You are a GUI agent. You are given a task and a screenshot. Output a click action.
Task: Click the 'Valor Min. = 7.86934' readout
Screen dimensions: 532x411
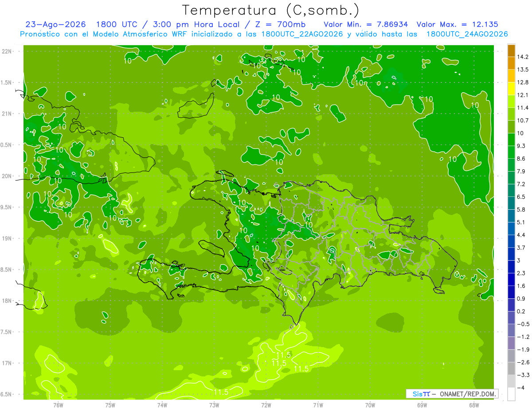(366, 24)
